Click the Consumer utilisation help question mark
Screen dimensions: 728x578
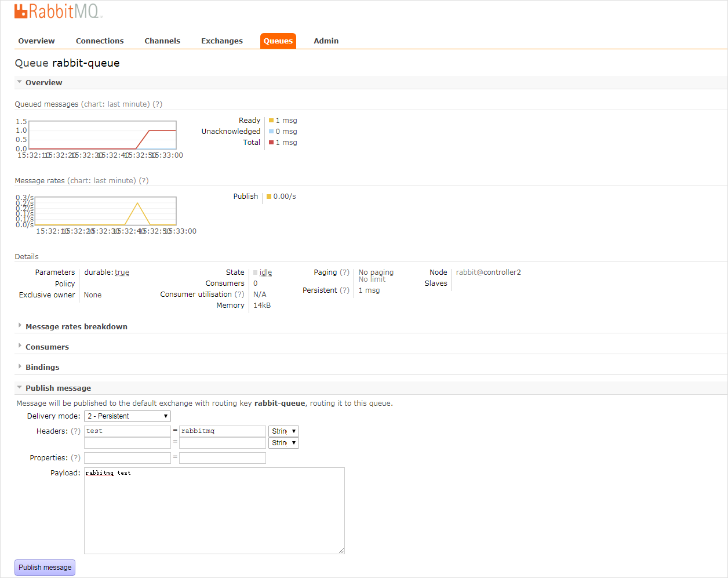[x=239, y=295]
